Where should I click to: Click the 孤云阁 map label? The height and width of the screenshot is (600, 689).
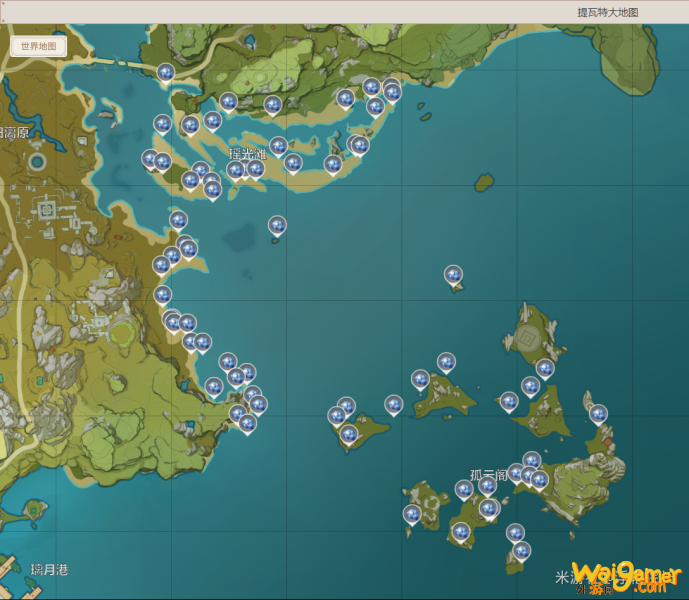point(489,475)
